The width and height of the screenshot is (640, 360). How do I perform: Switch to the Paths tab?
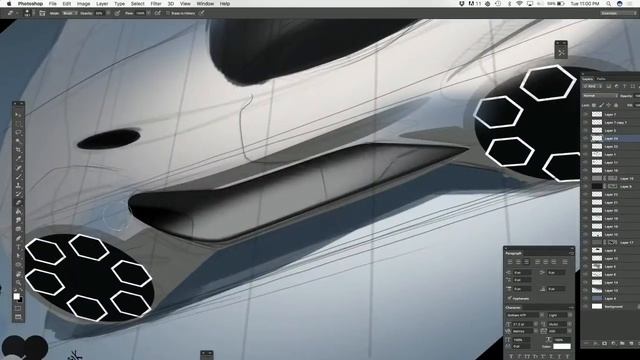(601, 79)
